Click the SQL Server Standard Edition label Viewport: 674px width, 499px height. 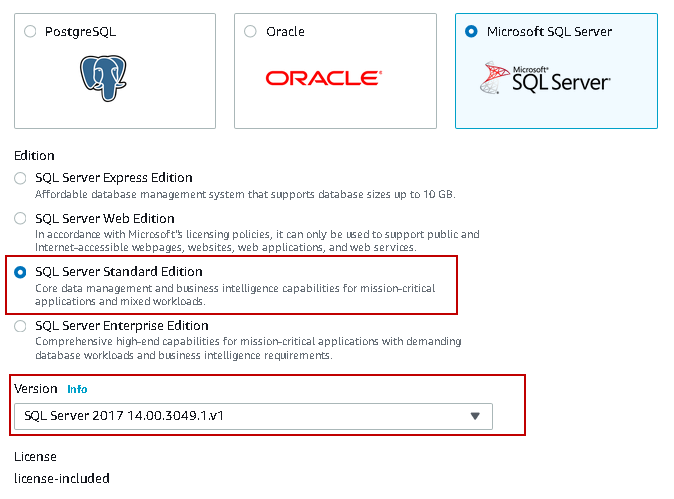tap(119, 272)
